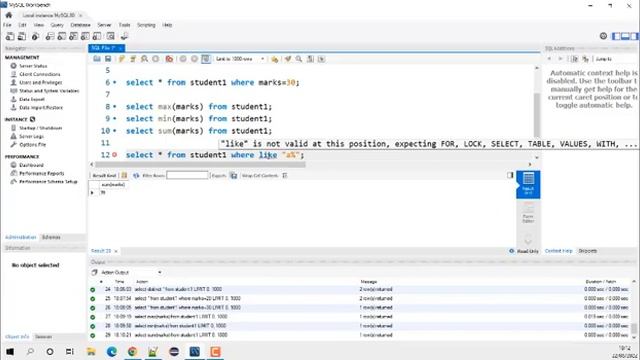Execute the statement under the cursor
Image resolution: width=640 pixels, height=360 pixels.
pos(133,59)
